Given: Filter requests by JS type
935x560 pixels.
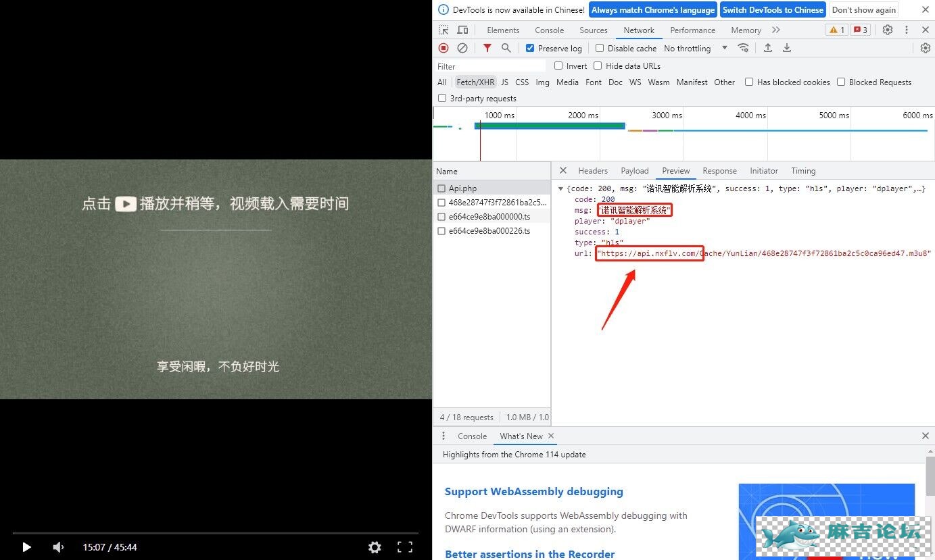Looking at the screenshot, I should click(504, 82).
